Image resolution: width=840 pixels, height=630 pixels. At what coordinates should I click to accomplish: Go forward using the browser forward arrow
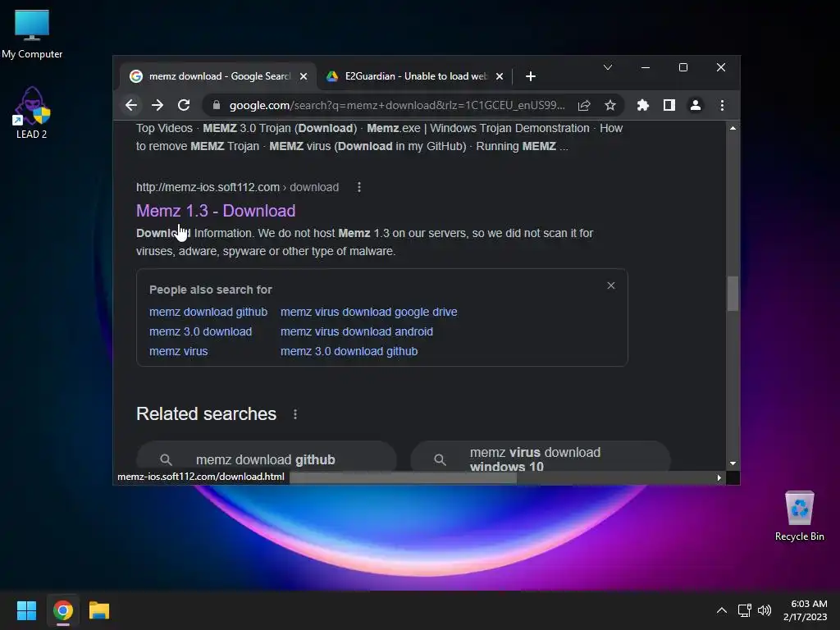tap(157, 105)
